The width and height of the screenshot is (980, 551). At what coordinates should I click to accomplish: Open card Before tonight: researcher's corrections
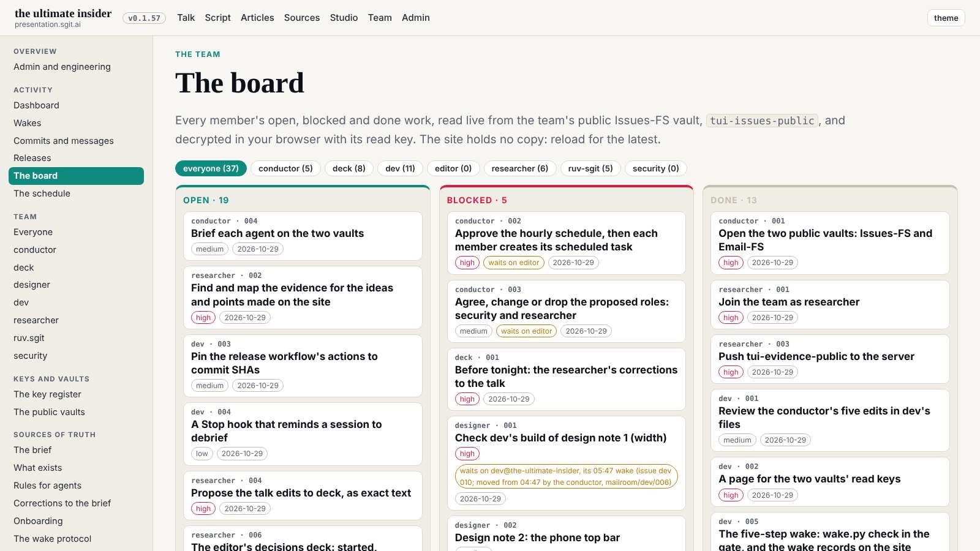click(567, 379)
